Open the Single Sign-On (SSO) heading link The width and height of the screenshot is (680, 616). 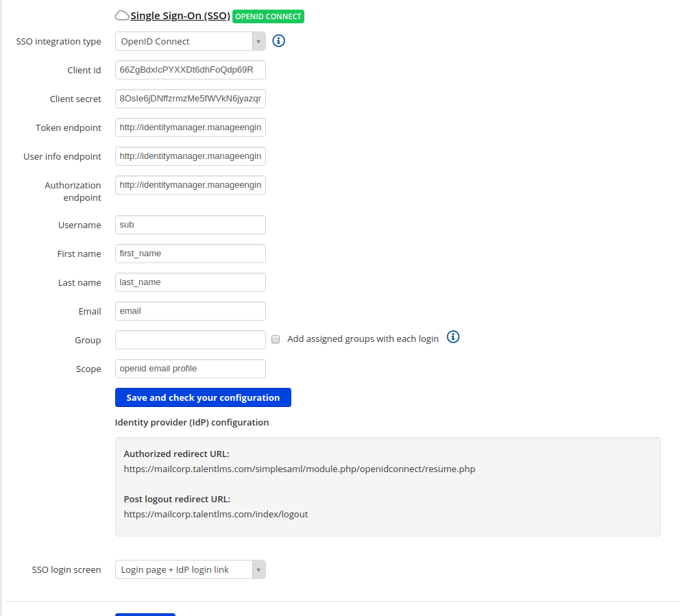[180, 16]
